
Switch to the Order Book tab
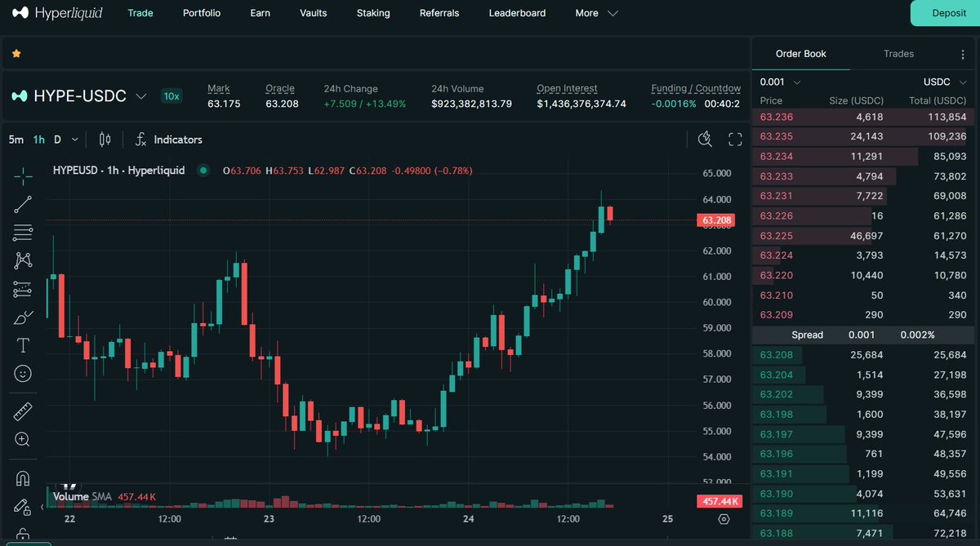(801, 54)
